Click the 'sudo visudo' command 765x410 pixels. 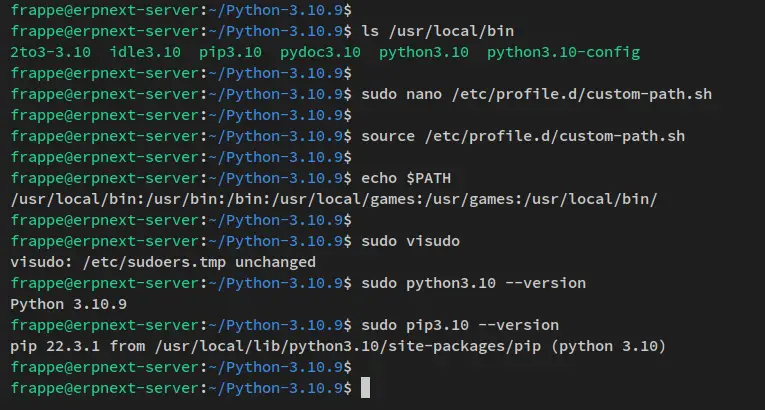point(410,241)
